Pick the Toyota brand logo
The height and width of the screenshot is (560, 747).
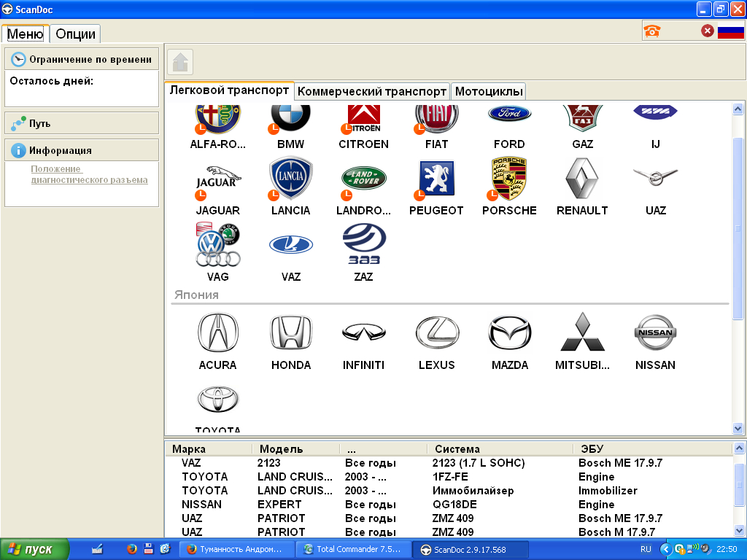217,399
